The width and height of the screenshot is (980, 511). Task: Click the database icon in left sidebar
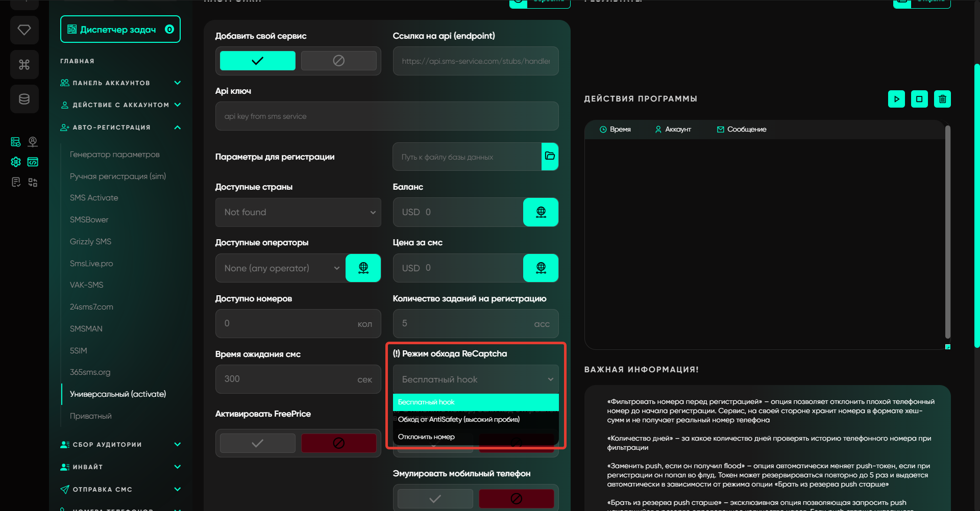click(24, 99)
